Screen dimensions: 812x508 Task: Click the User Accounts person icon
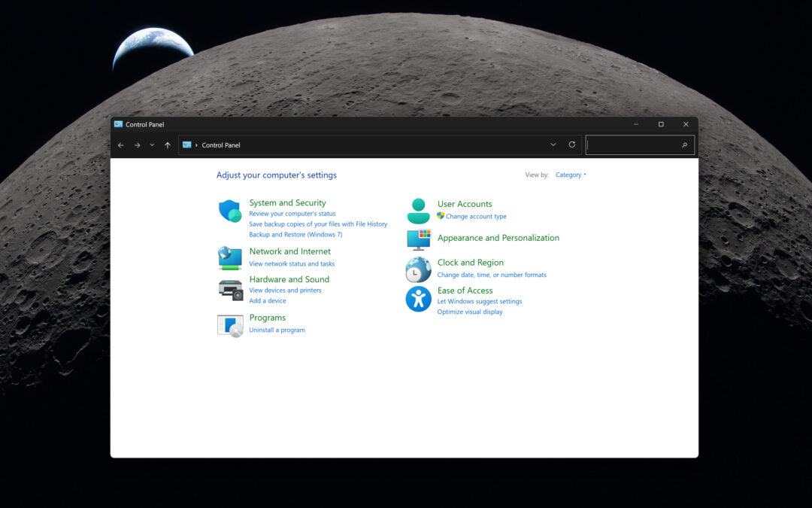pyautogui.click(x=419, y=211)
